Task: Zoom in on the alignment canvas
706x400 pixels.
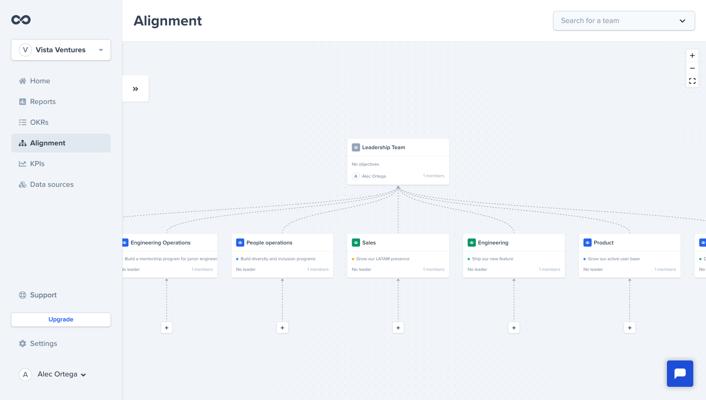Action: pos(692,56)
